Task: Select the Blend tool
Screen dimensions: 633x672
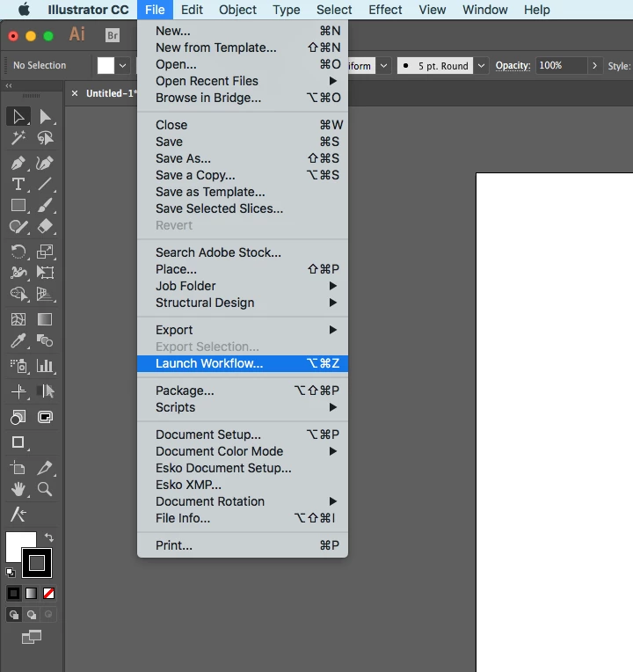Action: pyautogui.click(x=45, y=340)
